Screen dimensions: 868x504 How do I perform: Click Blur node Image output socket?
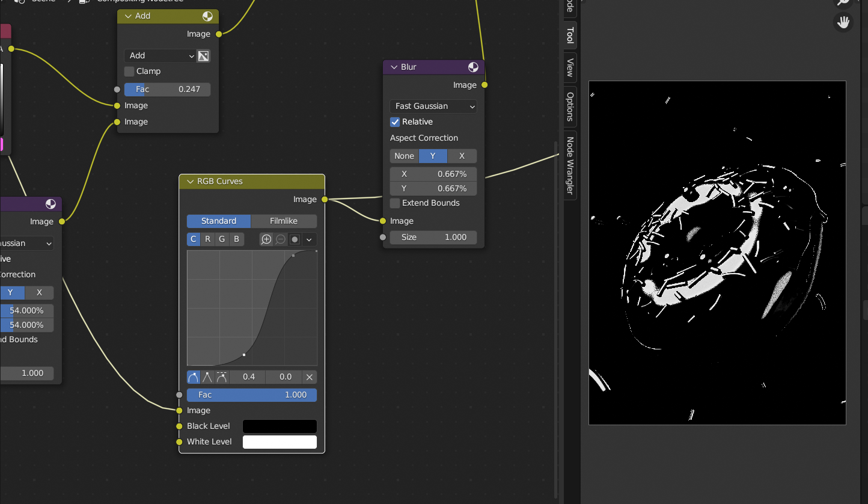[x=484, y=85]
